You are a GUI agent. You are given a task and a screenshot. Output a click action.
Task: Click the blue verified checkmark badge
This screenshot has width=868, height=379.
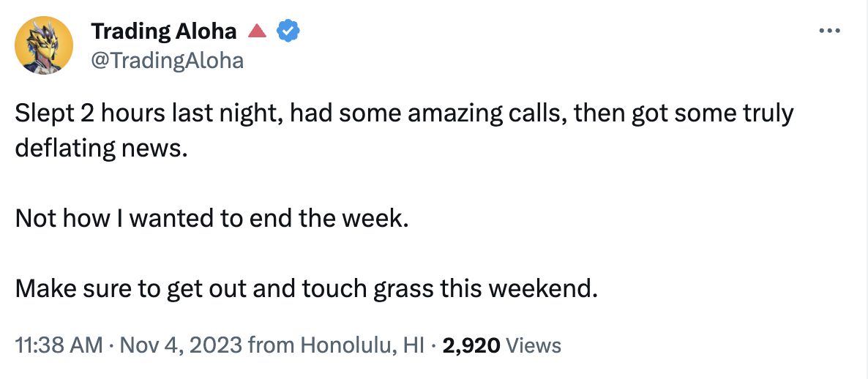pos(288,31)
